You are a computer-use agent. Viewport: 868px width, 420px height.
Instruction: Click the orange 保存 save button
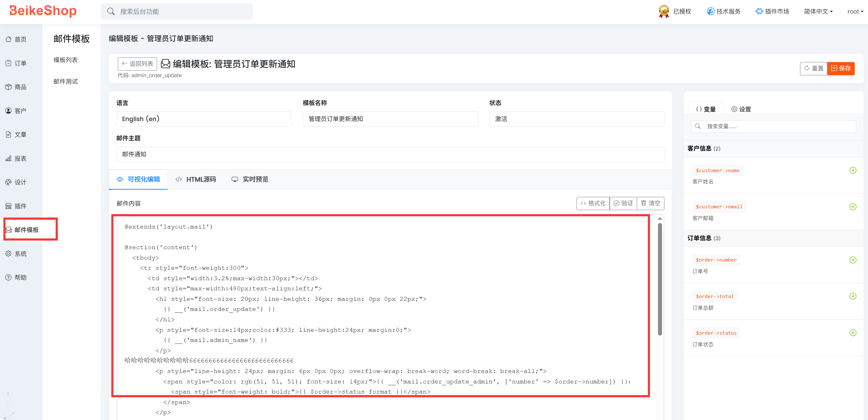840,69
